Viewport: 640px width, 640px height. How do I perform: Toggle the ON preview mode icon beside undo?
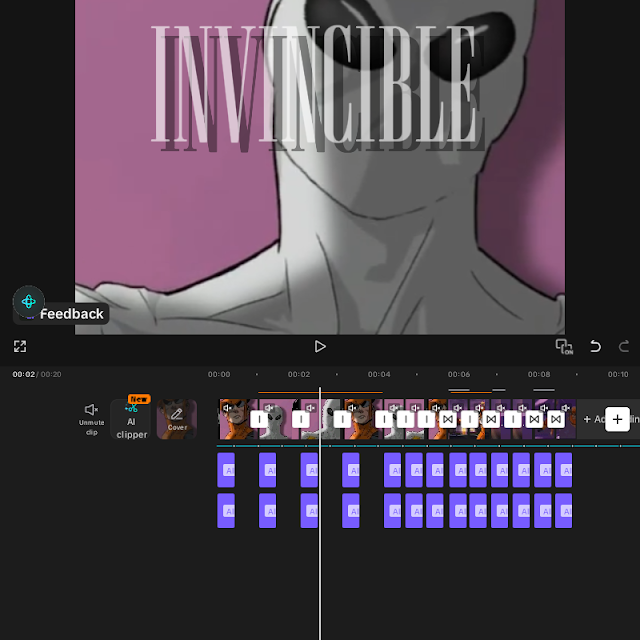tap(564, 347)
